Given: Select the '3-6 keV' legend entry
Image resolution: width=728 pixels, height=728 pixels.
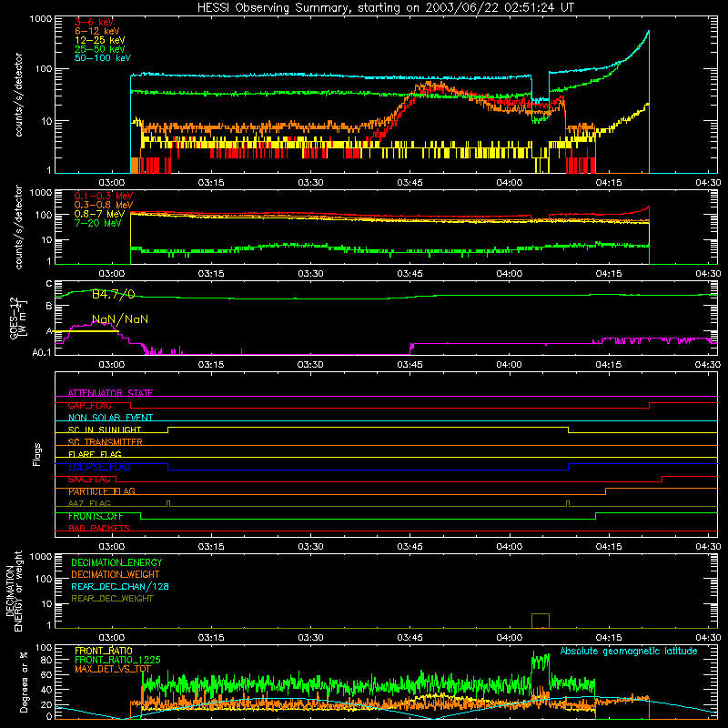Looking at the screenshot, I should pos(94,22).
